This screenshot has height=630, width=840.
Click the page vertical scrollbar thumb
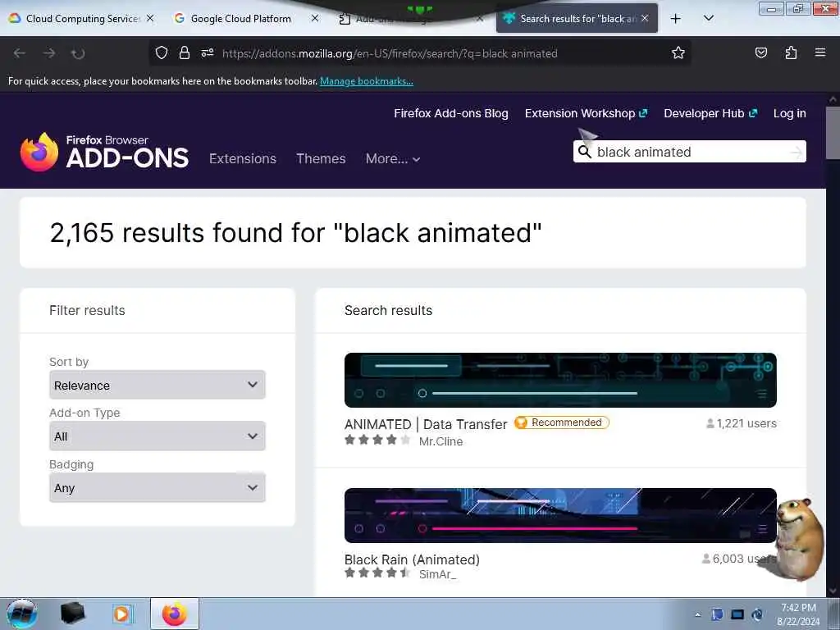click(x=833, y=133)
